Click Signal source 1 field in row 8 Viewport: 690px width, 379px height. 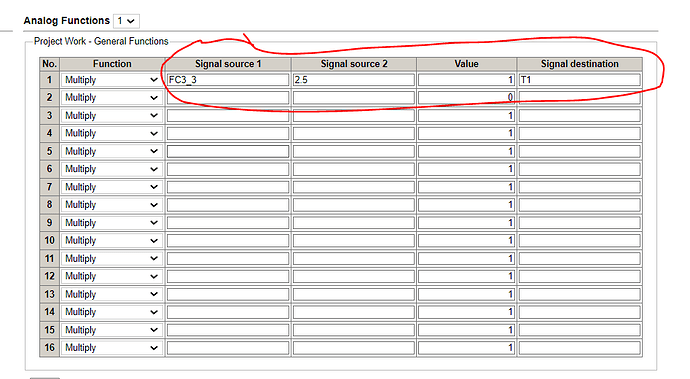coord(228,205)
